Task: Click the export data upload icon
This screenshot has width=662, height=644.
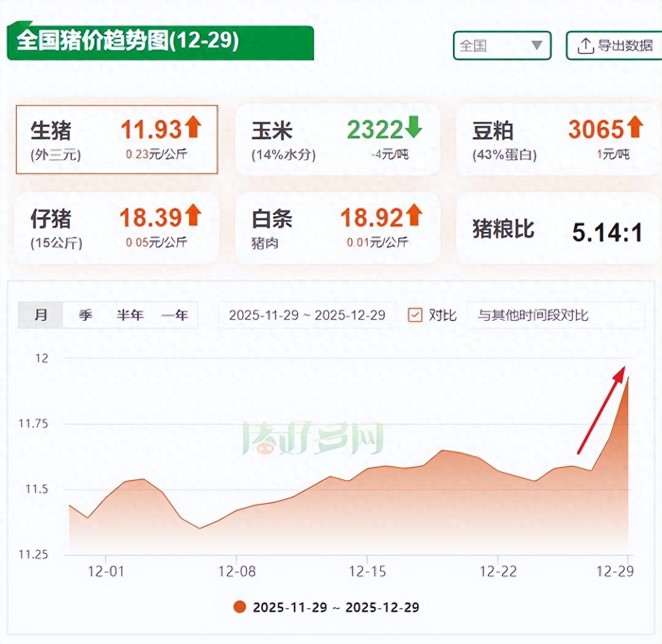Action: coord(585,46)
